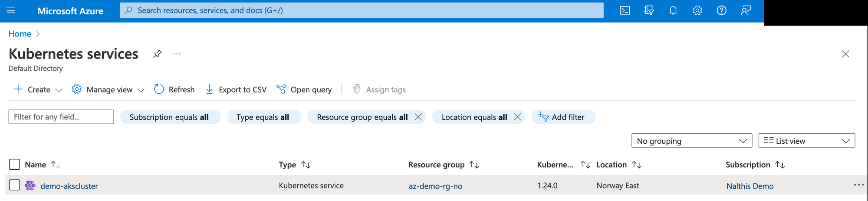Viewport: 868px width, 201px height.
Task: Open Subscription equals all filter
Action: [169, 117]
